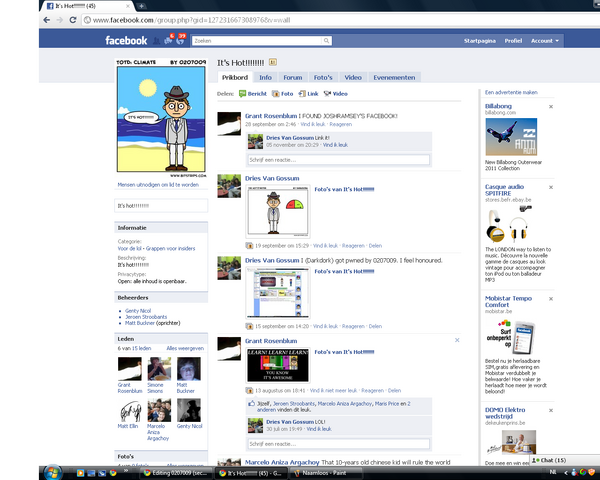Switch to the Info tab
Screen dimensions: 600x480
click(265, 77)
